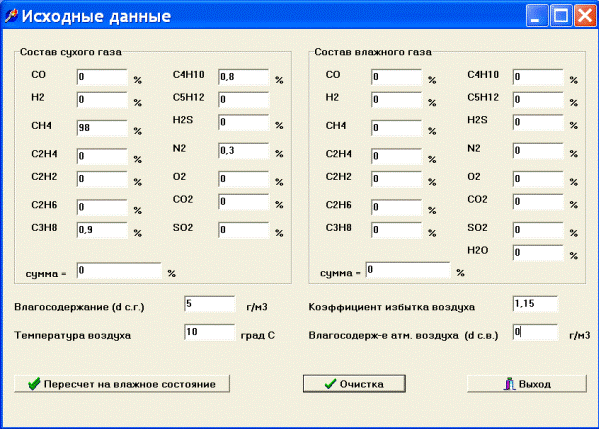Click the Исходные данные title text
This screenshot has width=599, height=429.
pyautogui.click(x=96, y=16)
